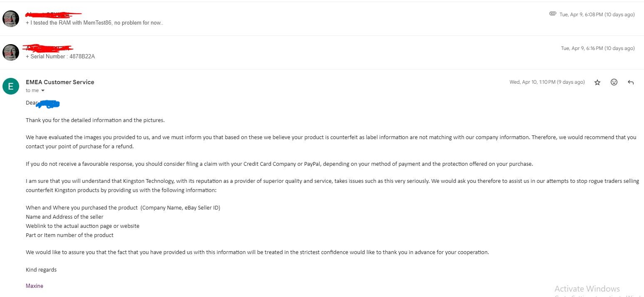Add an emoji reaction to the email

(614, 82)
